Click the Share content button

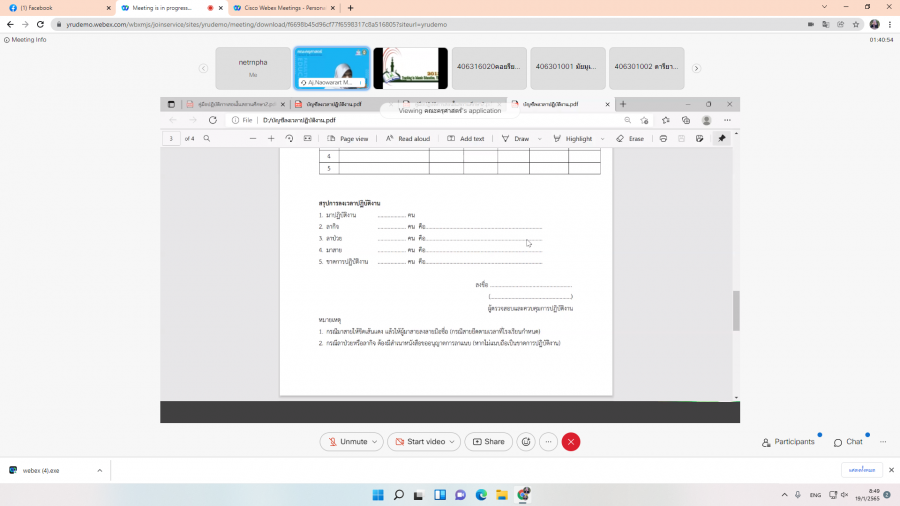488,442
